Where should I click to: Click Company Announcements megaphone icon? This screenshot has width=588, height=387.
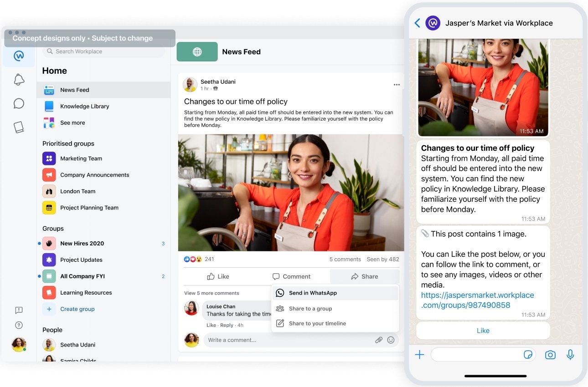49,175
